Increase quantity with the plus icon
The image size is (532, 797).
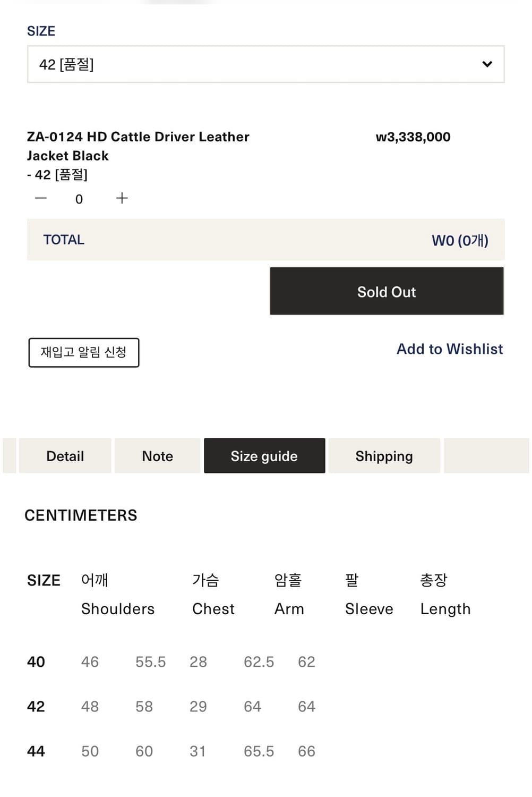tap(122, 198)
